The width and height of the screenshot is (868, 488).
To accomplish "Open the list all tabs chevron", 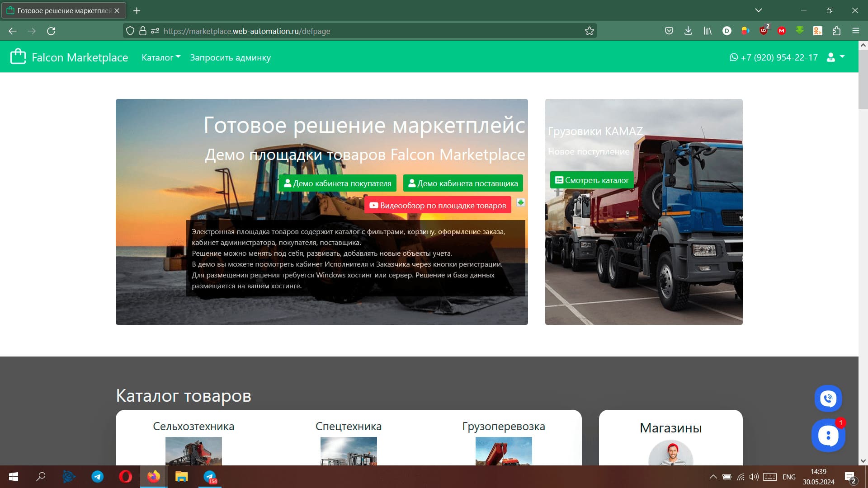I will coord(758,10).
